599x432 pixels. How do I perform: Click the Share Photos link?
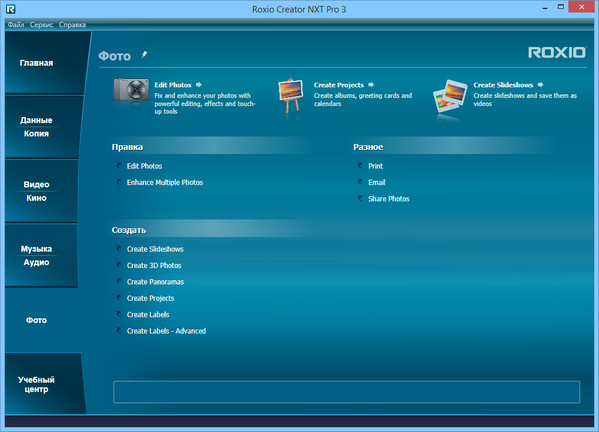(x=389, y=199)
